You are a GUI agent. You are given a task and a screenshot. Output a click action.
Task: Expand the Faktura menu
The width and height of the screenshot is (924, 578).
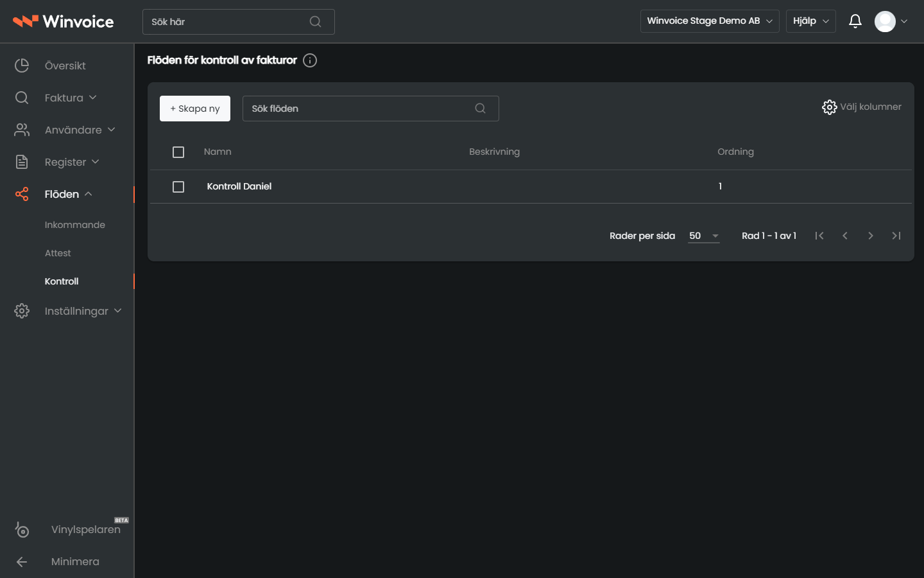tap(71, 98)
